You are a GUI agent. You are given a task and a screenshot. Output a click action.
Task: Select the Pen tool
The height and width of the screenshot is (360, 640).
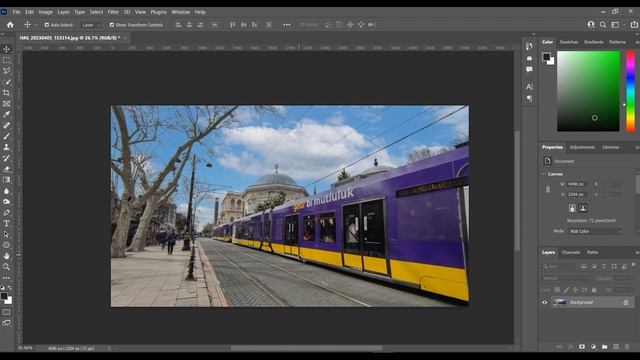[7, 213]
